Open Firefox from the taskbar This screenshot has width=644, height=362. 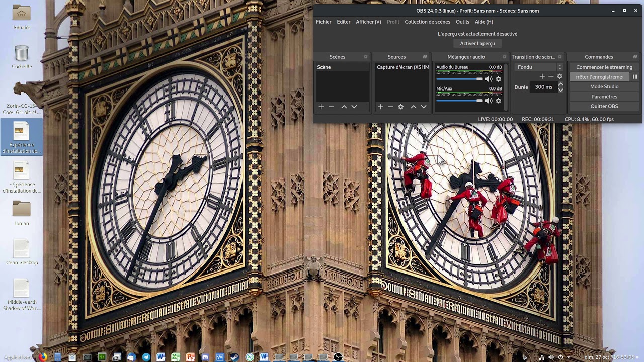pos(43,357)
